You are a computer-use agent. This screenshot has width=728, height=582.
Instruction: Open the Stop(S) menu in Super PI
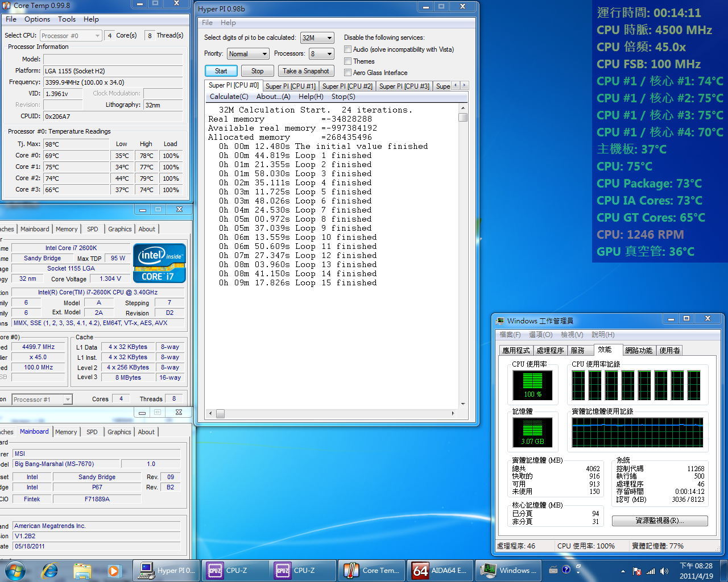(343, 97)
